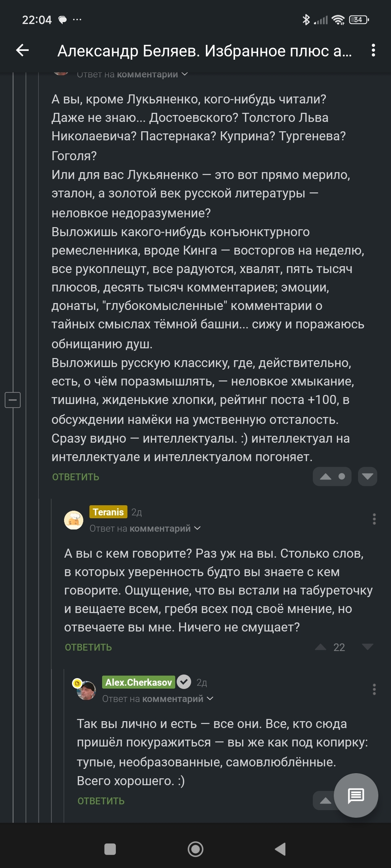The height and width of the screenshot is (868, 391).
Task: Reply to the long comment via ОТВЕТИТЬ
Action: 76,477
